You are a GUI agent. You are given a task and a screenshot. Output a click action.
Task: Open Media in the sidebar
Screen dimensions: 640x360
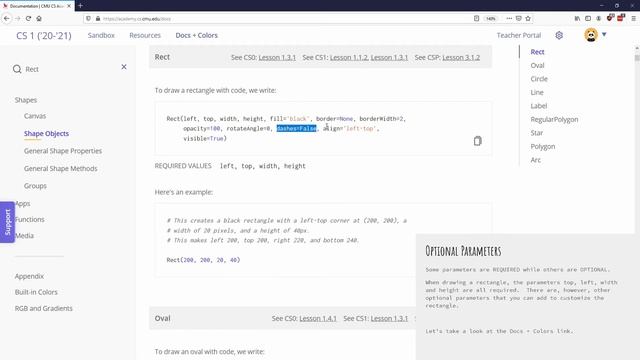click(24, 236)
